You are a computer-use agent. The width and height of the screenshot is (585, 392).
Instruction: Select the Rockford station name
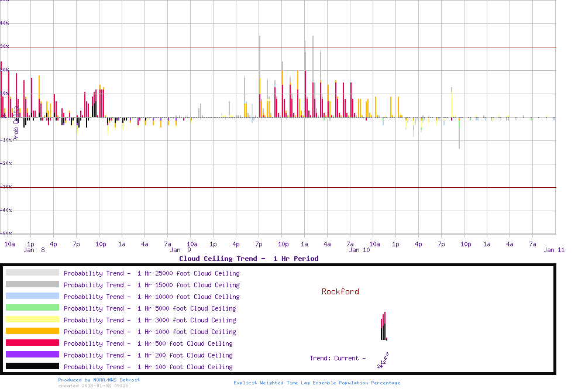point(340,291)
